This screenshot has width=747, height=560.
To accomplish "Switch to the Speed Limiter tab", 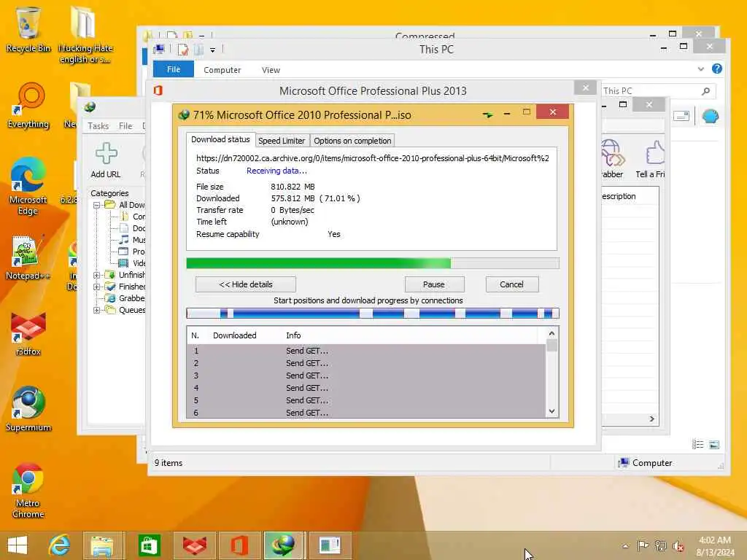I will [x=282, y=141].
